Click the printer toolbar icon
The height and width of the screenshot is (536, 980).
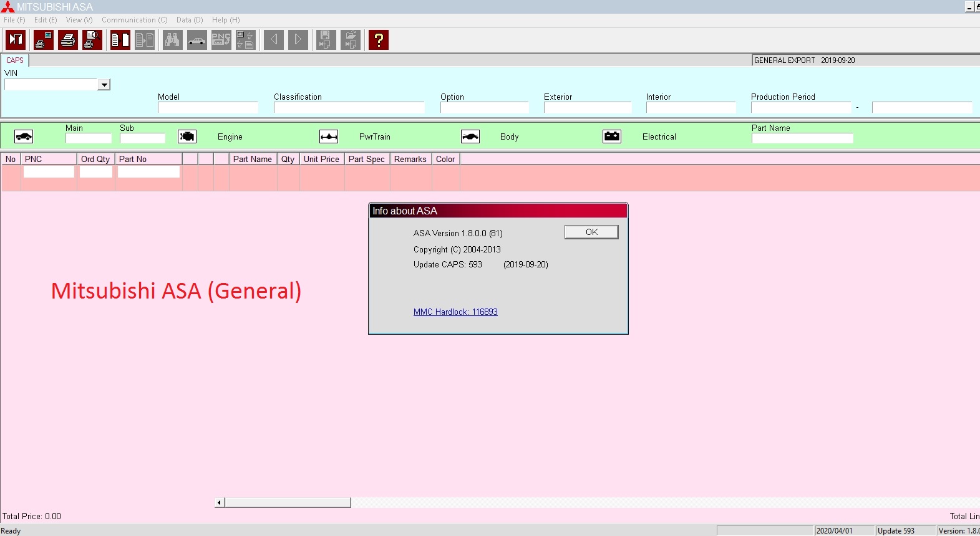[68, 40]
